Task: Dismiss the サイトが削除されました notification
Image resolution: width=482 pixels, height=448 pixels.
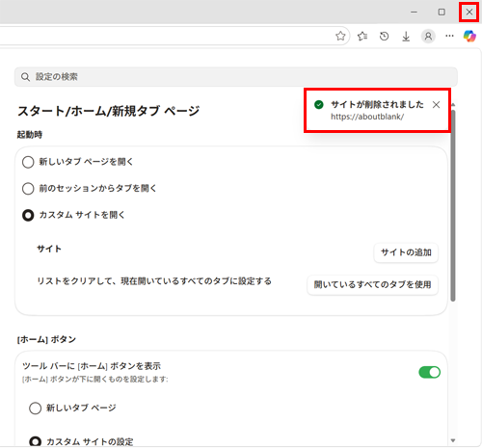Action: tap(436, 105)
